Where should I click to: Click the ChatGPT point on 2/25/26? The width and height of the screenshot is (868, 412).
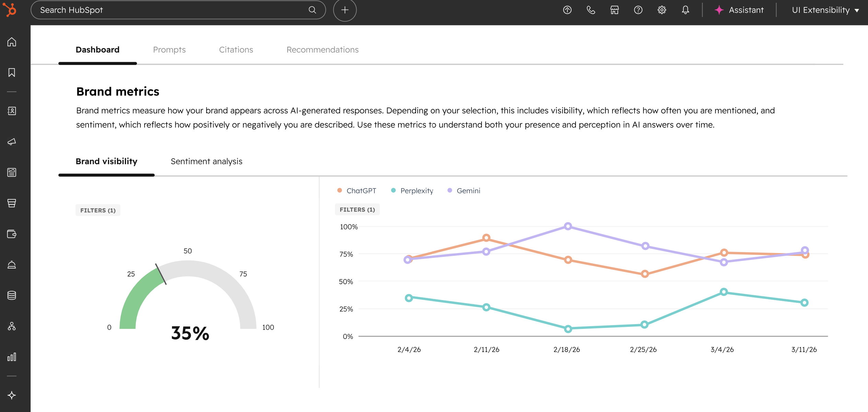tap(645, 274)
